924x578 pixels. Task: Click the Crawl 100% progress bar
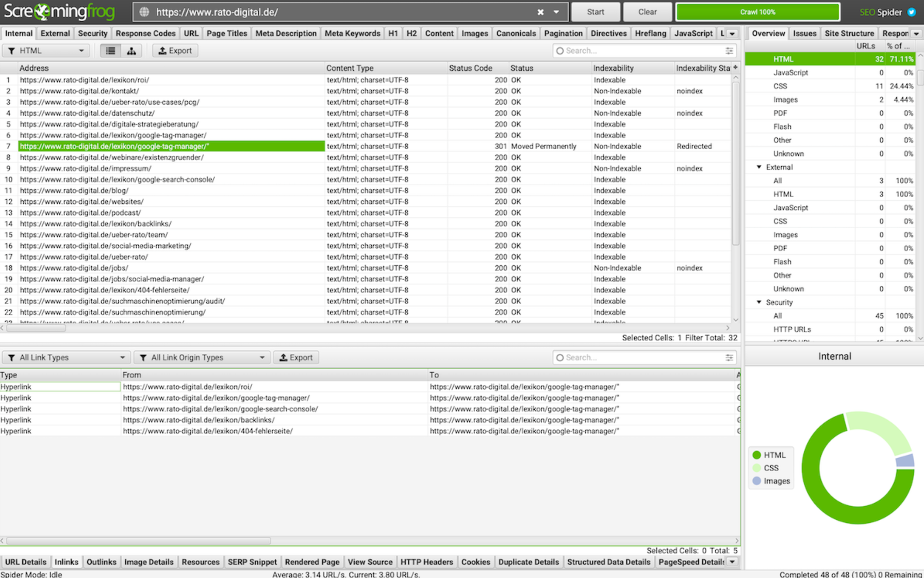(757, 12)
